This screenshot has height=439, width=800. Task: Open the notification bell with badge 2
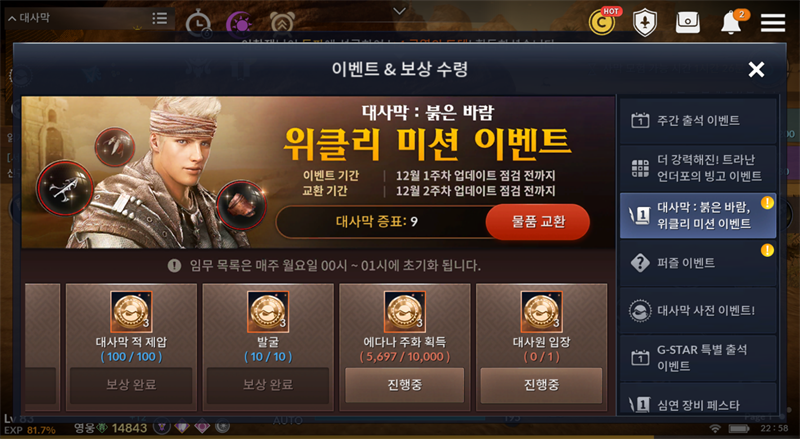pyautogui.click(x=732, y=22)
